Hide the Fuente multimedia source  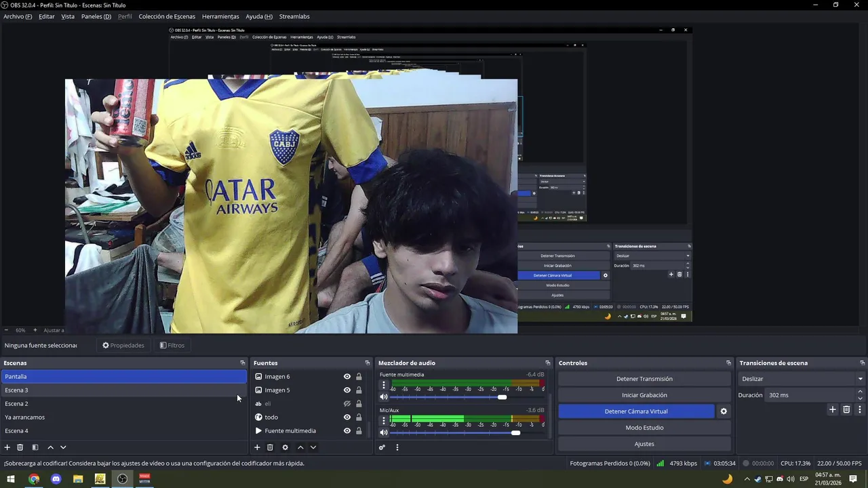click(x=347, y=431)
